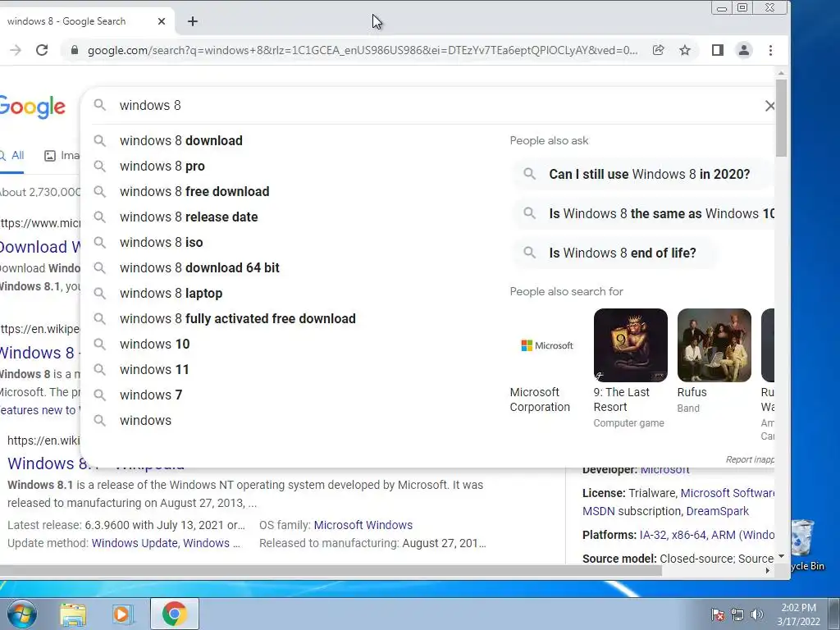Click magnifier next to 'Is Windows 8 end of life?'
The width and height of the screenshot is (840, 630).
529,253
